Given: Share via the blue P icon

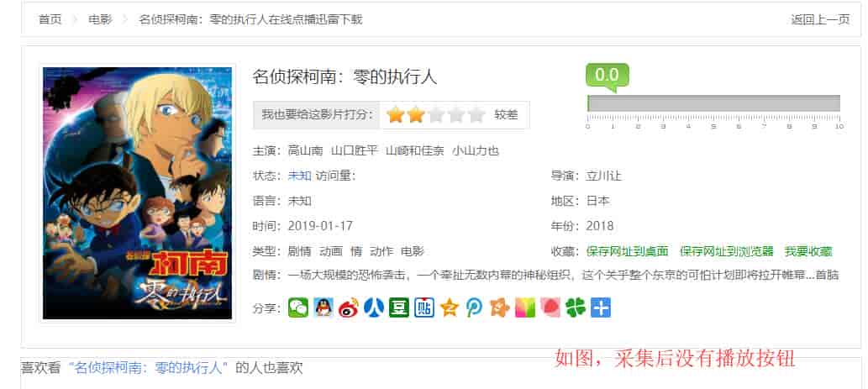Looking at the screenshot, I should (475, 308).
